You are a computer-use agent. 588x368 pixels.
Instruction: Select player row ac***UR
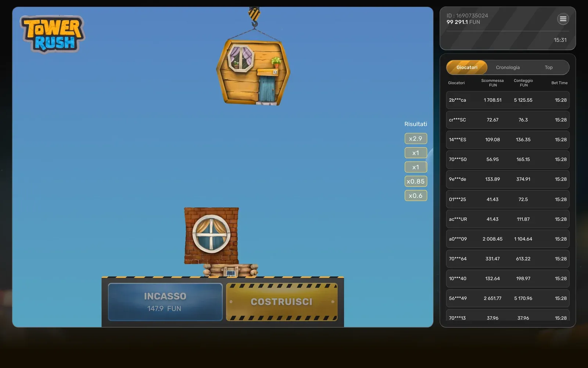point(508,219)
